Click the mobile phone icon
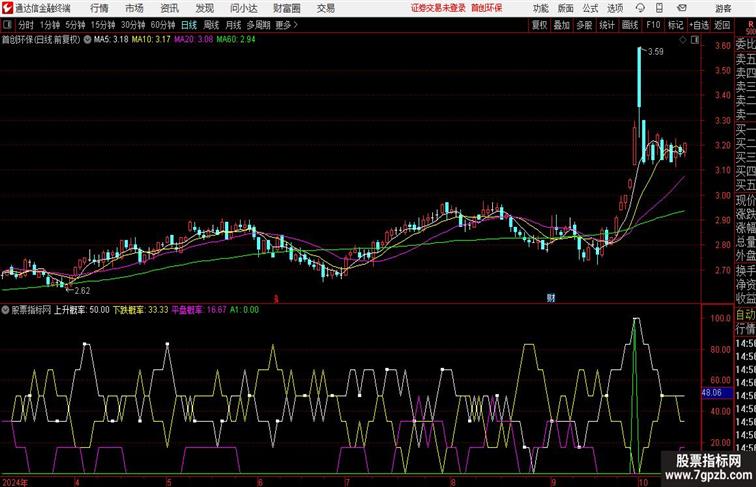The image size is (756, 487). click(659, 8)
